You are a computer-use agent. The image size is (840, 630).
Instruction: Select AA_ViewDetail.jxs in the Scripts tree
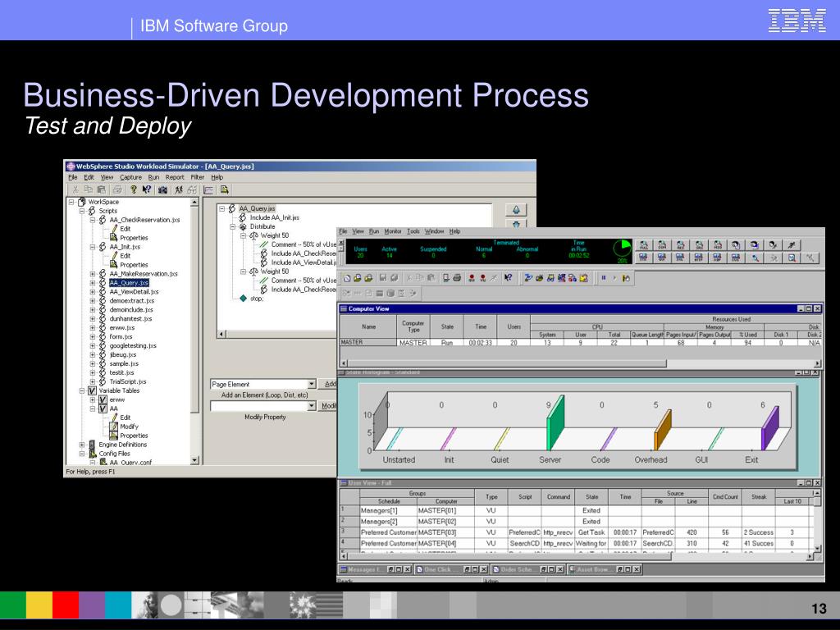(x=134, y=292)
